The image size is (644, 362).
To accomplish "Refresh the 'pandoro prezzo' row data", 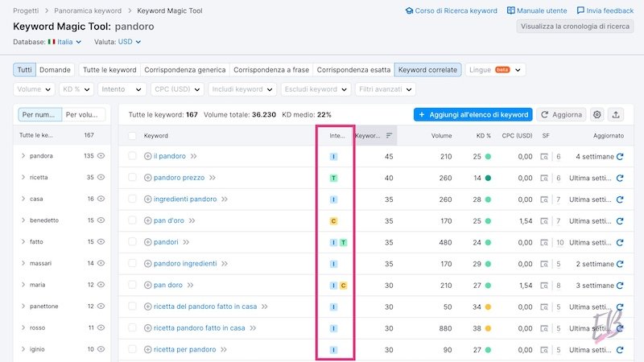I will coord(620,178).
